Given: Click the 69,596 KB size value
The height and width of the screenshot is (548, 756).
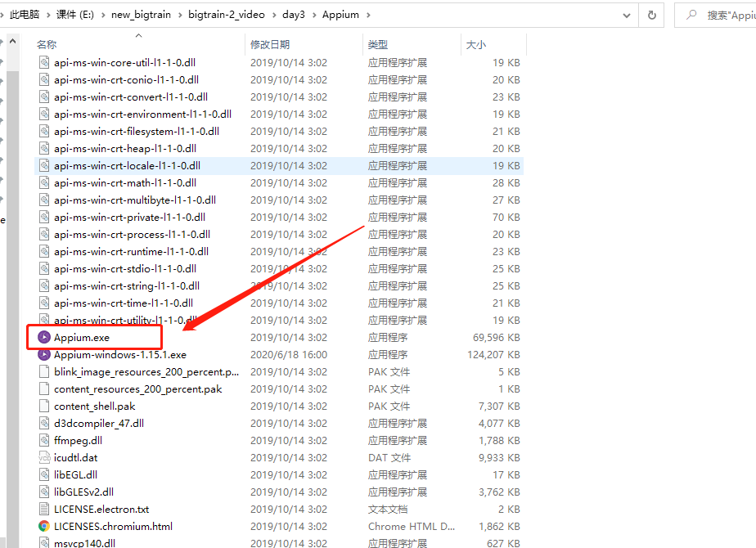Looking at the screenshot, I should [496, 337].
